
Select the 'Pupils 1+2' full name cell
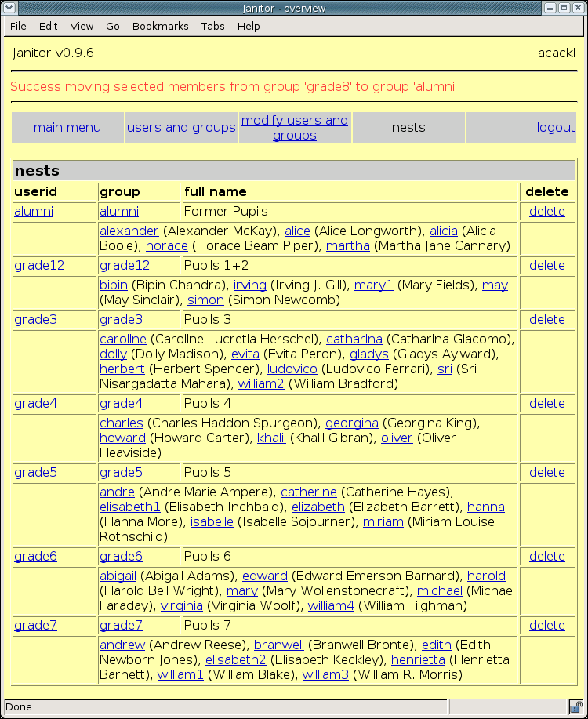coord(350,266)
